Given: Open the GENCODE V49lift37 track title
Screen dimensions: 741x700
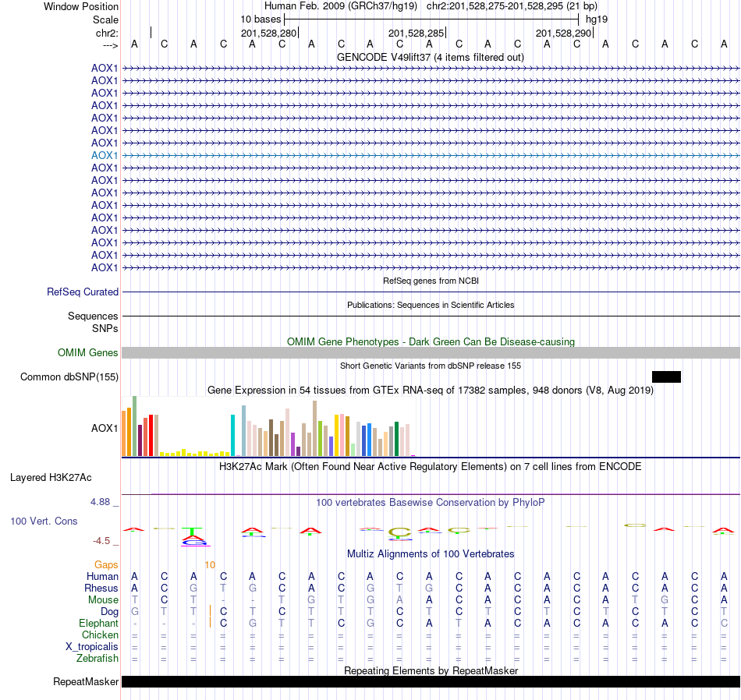Looking at the screenshot, I should pos(430,58).
